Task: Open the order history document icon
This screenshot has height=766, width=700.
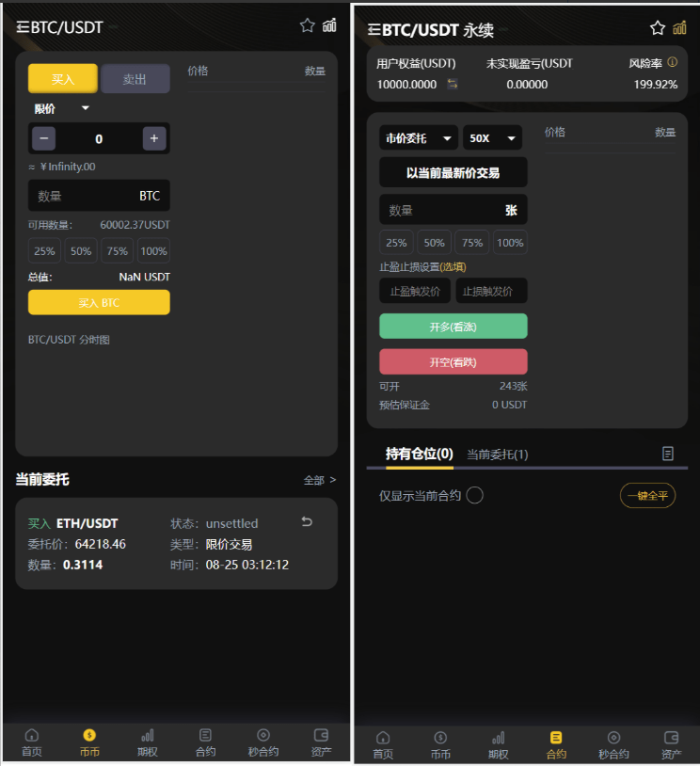Action: [668, 454]
